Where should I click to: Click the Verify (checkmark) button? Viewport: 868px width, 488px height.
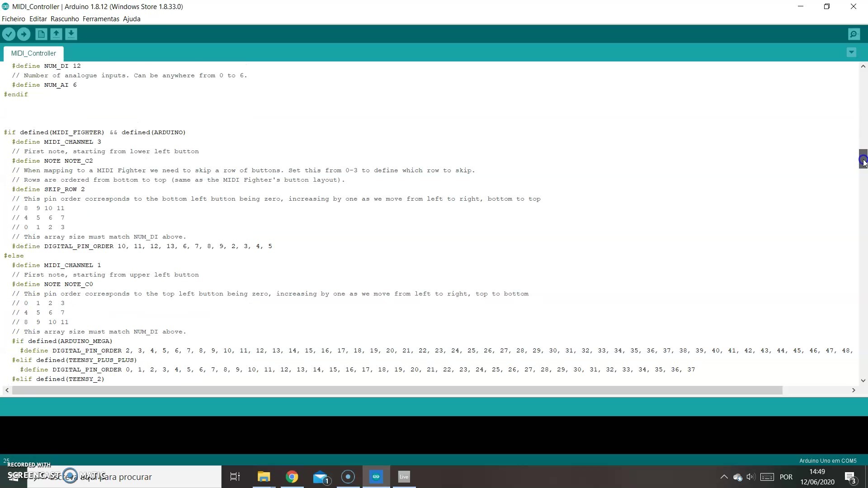9,34
